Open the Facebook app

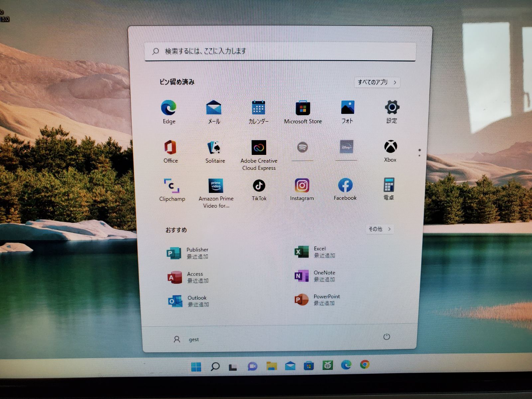pos(345,189)
